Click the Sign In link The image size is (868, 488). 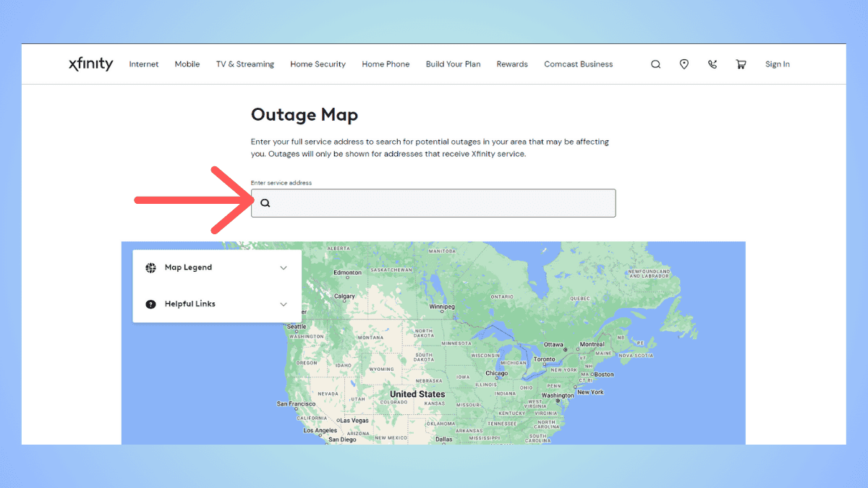[x=778, y=64]
